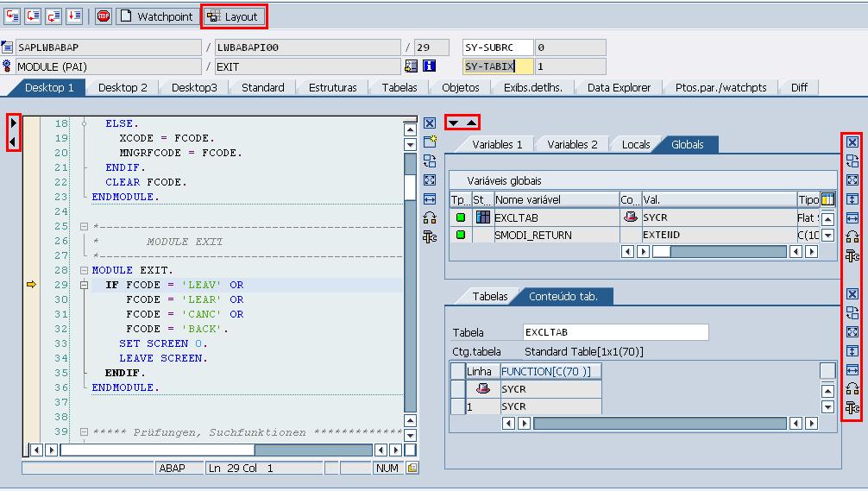Expand left panel with right-pointing arrow
The width and height of the screenshot is (868, 491).
[13, 123]
